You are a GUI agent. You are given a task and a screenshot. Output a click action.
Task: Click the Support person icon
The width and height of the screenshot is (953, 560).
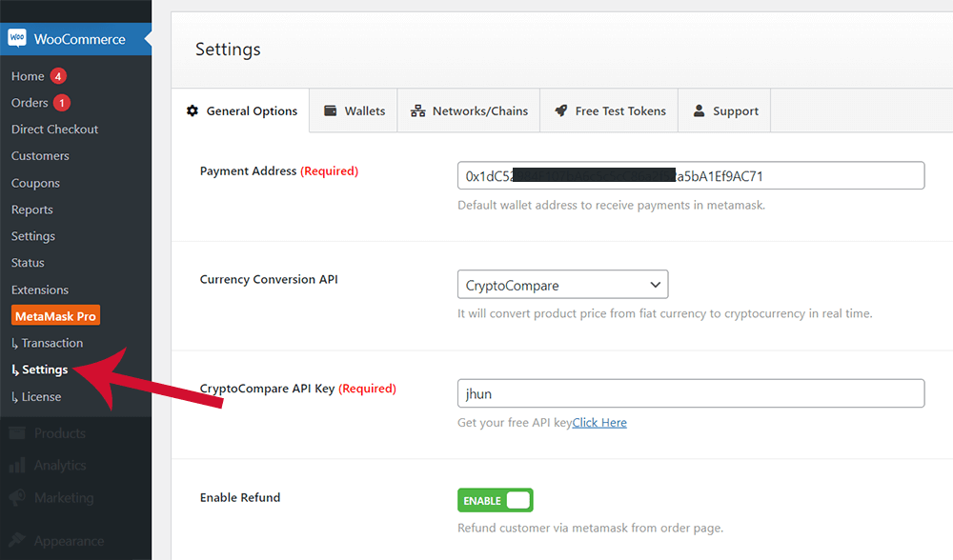pyautogui.click(x=699, y=110)
